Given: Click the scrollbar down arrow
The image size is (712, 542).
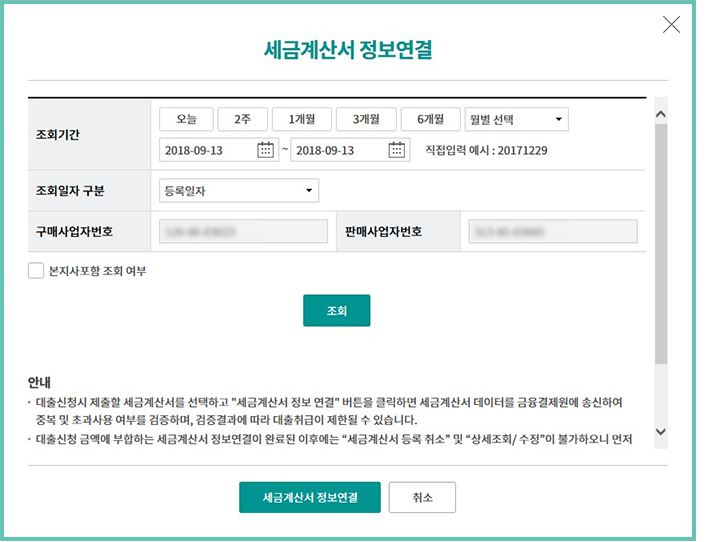Looking at the screenshot, I should (x=660, y=431).
